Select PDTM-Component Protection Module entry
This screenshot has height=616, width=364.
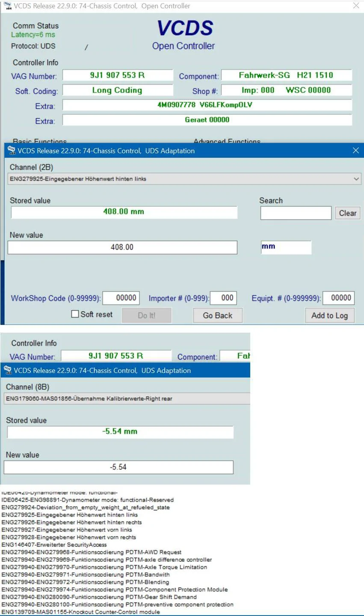[115, 589]
